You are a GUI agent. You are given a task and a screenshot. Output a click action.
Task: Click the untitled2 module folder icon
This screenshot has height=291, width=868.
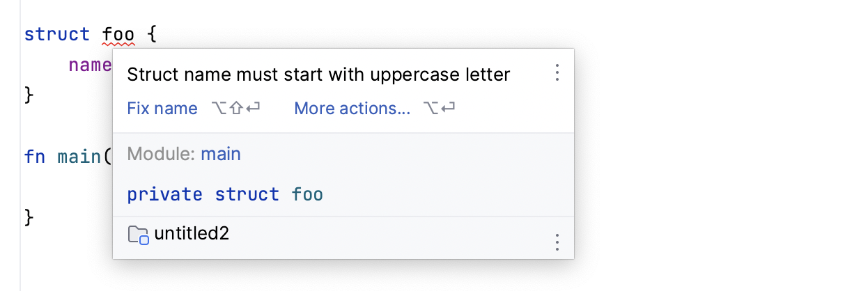[139, 235]
